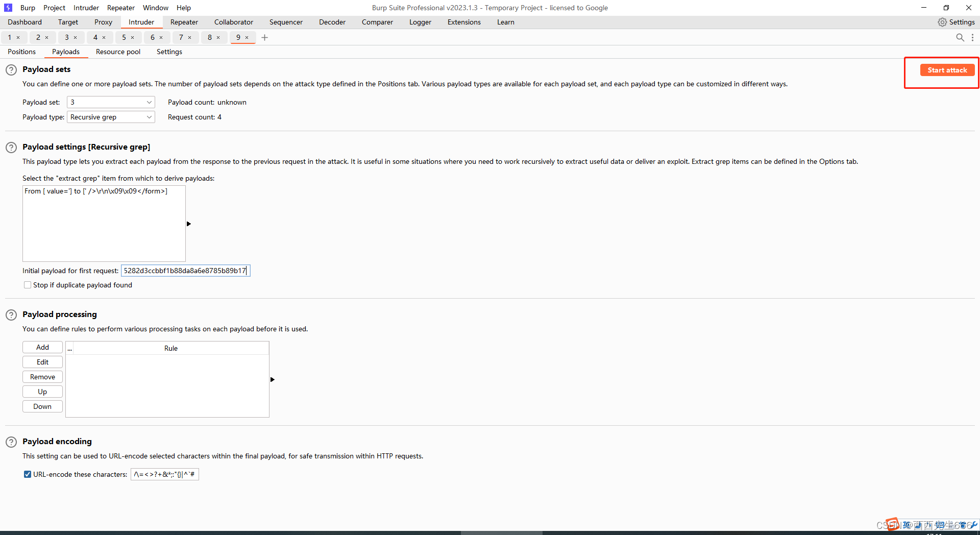Viewport: 980px width, 535px height.
Task: Open the Help menu
Action: (184, 8)
